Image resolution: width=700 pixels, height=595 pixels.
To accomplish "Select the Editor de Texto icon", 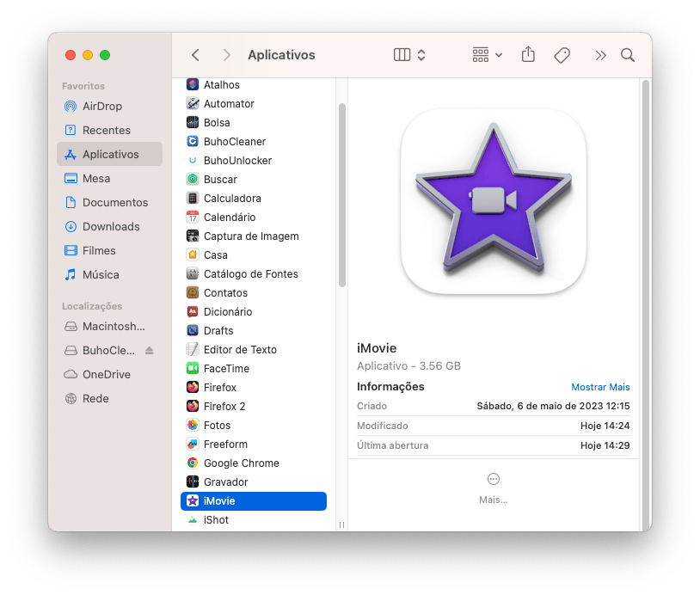I will pyautogui.click(x=193, y=349).
